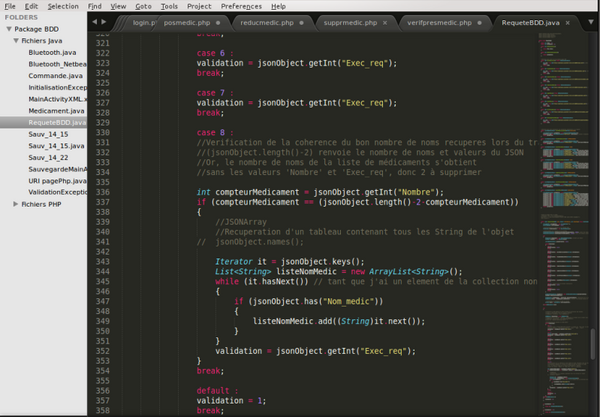Select Sauv_14_22 in the file tree
This screenshot has height=417, width=600.
pos(49,157)
